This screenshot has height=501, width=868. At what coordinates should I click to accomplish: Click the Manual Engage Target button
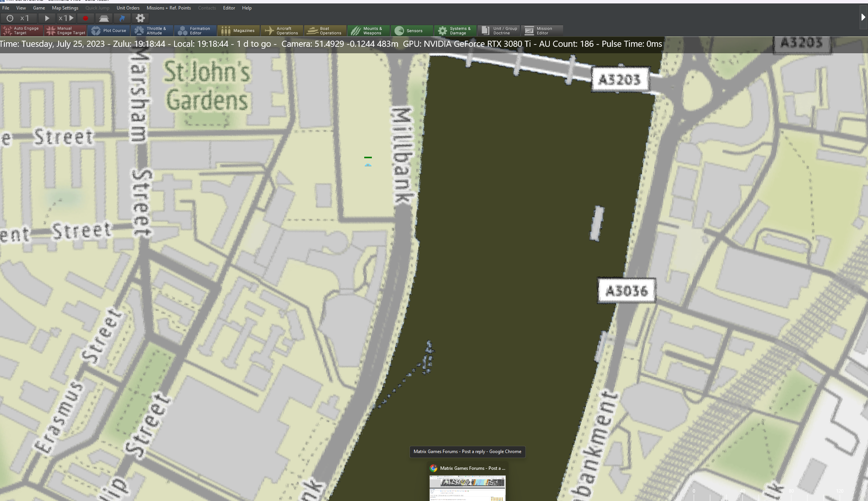coord(65,31)
